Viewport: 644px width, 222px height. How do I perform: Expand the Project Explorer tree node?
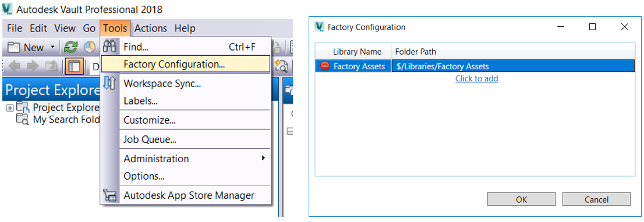click(10, 108)
